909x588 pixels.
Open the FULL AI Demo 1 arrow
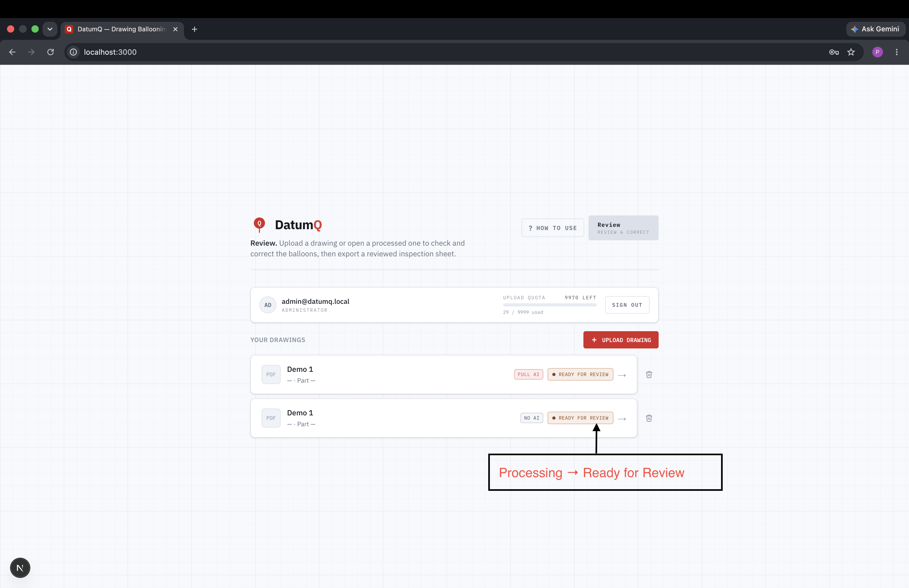pos(622,375)
